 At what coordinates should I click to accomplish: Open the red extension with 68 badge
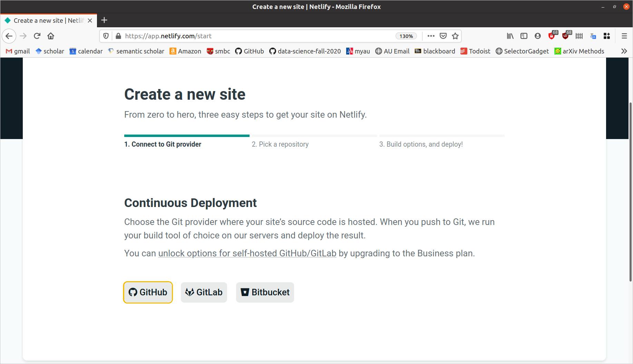553,35
